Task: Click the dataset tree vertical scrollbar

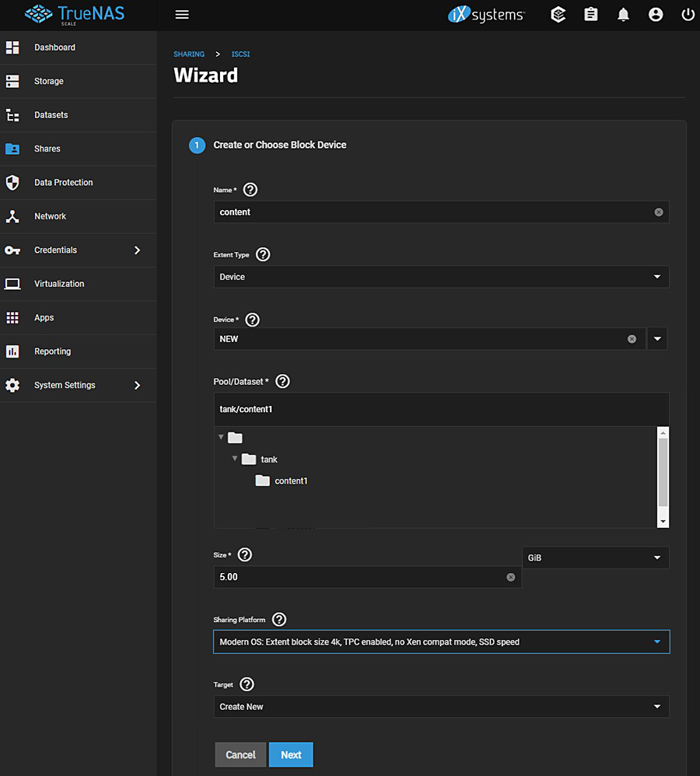Action: [x=663, y=472]
